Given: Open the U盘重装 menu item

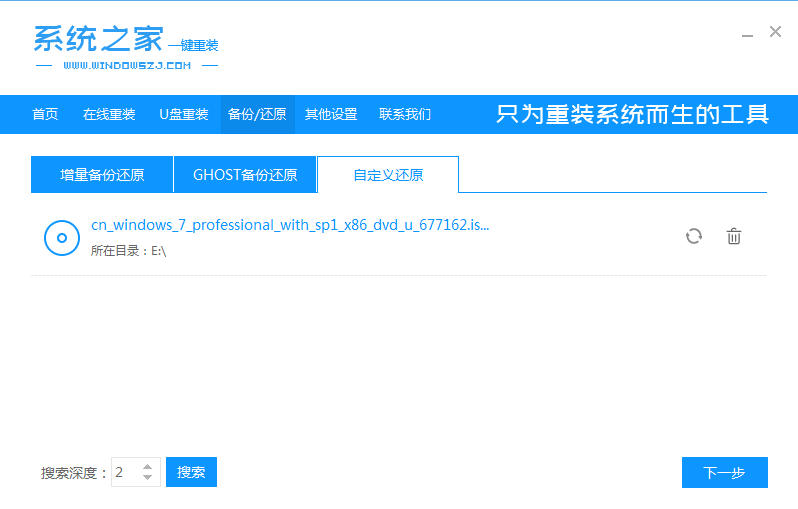Looking at the screenshot, I should pos(184,114).
